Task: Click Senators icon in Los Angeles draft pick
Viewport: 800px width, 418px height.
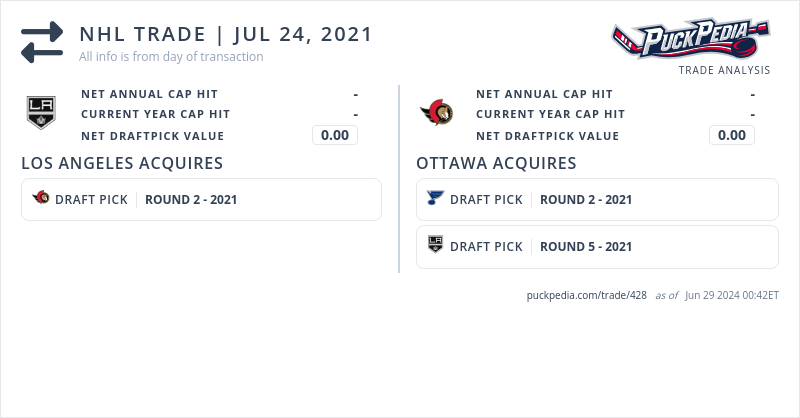Action: (41, 198)
